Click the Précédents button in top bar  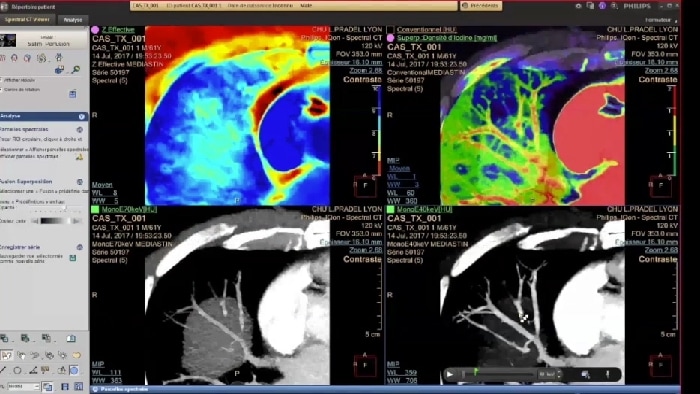(x=481, y=6)
